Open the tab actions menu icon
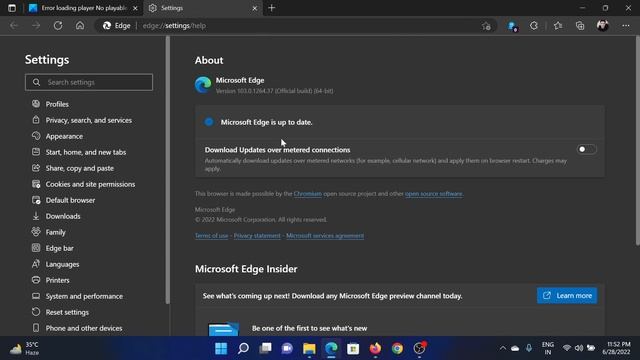The height and width of the screenshot is (360, 640). (12, 8)
